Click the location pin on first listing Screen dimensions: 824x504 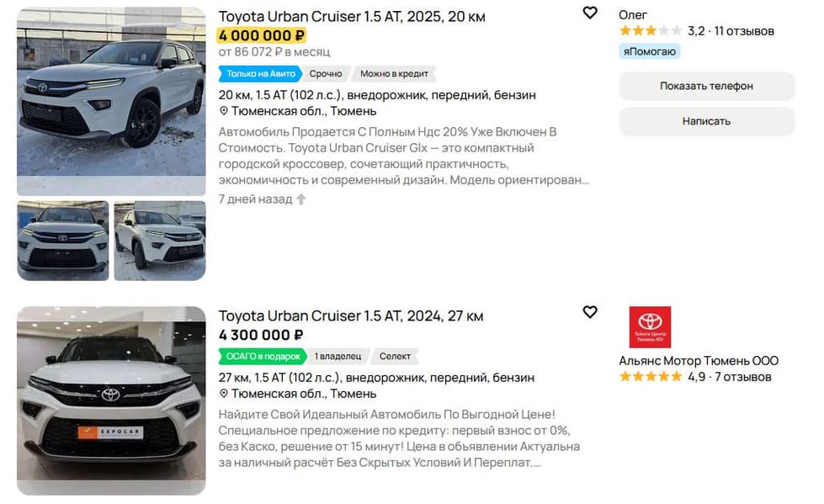pos(224,111)
